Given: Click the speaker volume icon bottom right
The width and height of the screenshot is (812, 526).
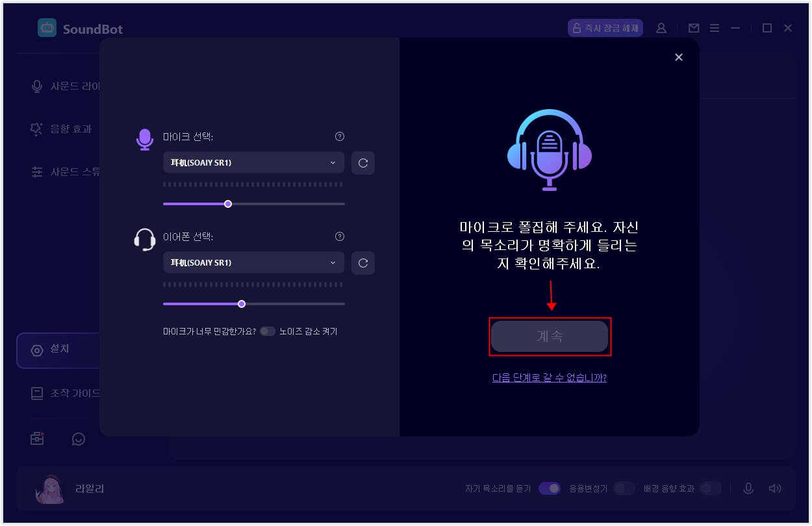Looking at the screenshot, I should tap(774, 488).
